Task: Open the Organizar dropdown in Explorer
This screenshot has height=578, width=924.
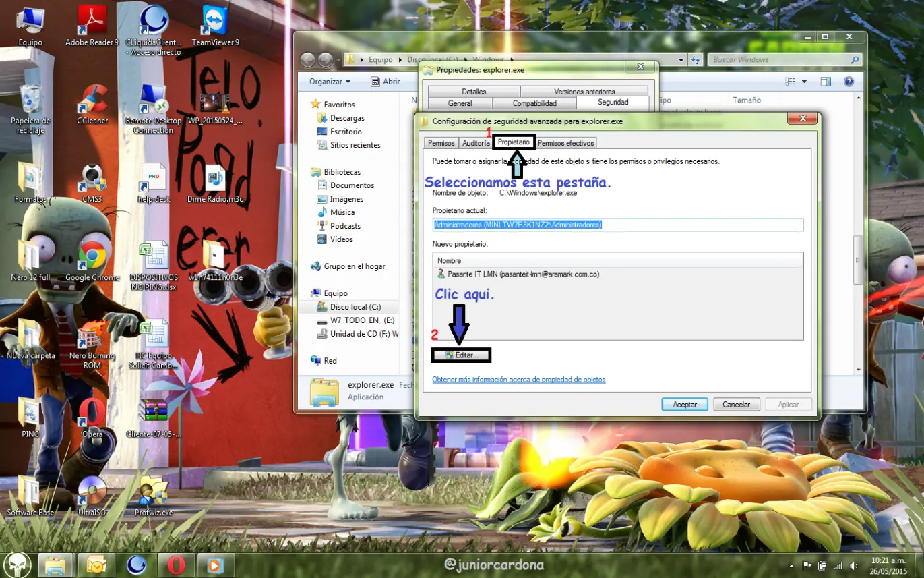Action: tap(330, 82)
